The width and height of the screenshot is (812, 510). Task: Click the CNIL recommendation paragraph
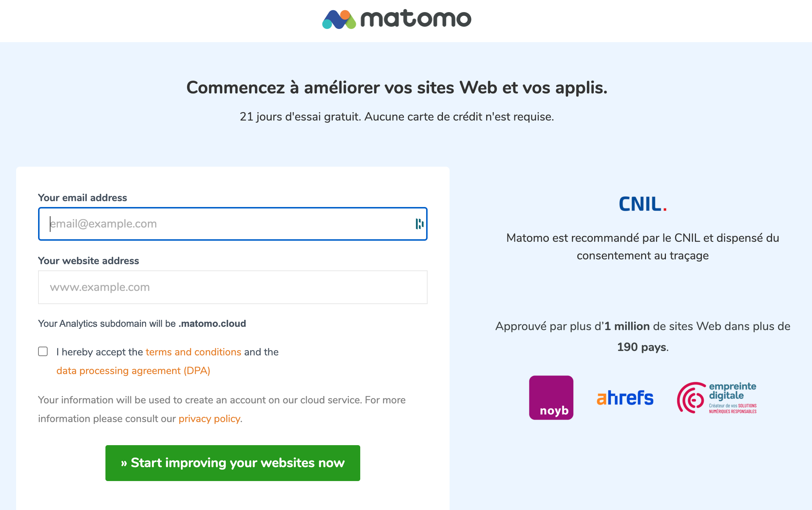[x=642, y=247]
